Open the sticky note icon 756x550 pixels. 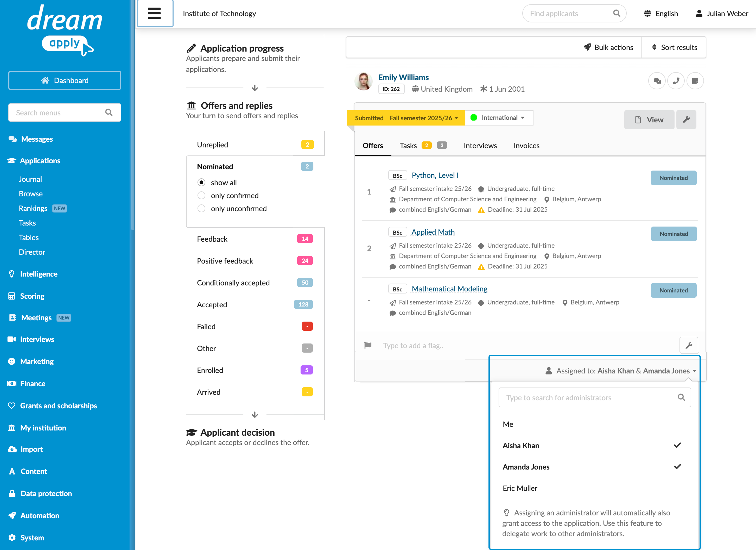[695, 81]
